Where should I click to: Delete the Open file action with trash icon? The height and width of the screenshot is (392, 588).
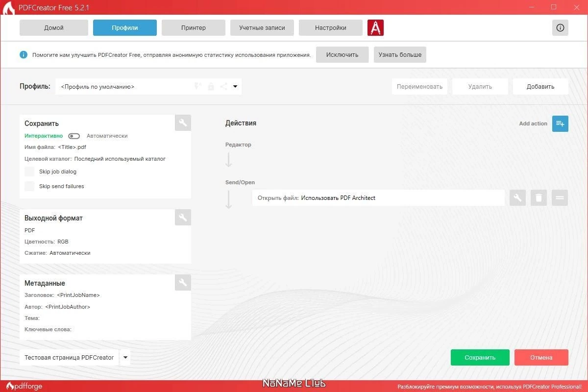pyautogui.click(x=539, y=198)
